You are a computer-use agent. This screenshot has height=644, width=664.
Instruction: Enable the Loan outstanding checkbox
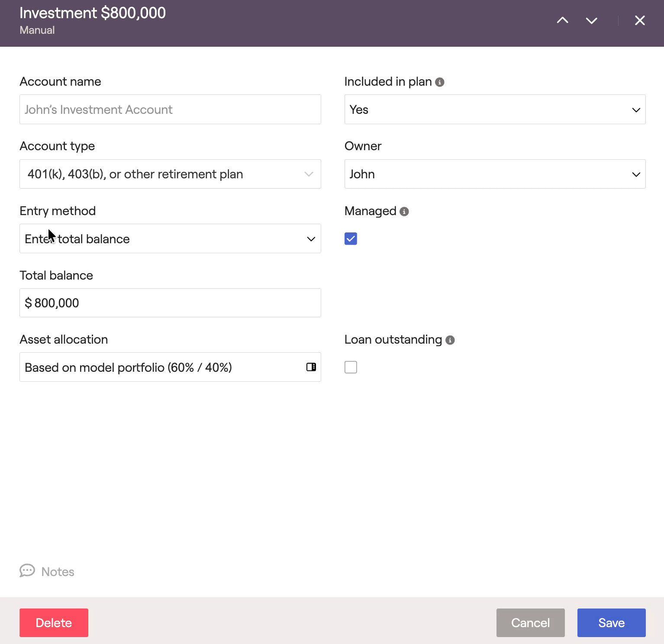point(351,367)
